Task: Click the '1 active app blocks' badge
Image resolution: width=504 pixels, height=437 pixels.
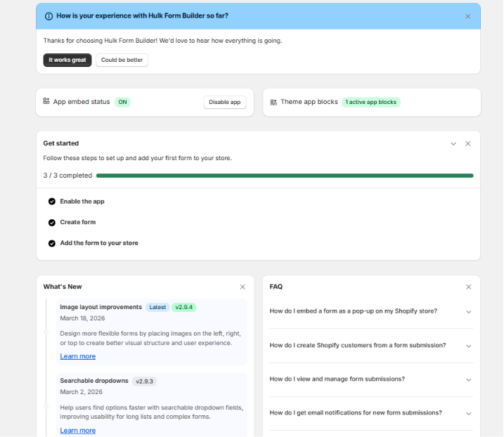Action: pyautogui.click(x=371, y=102)
